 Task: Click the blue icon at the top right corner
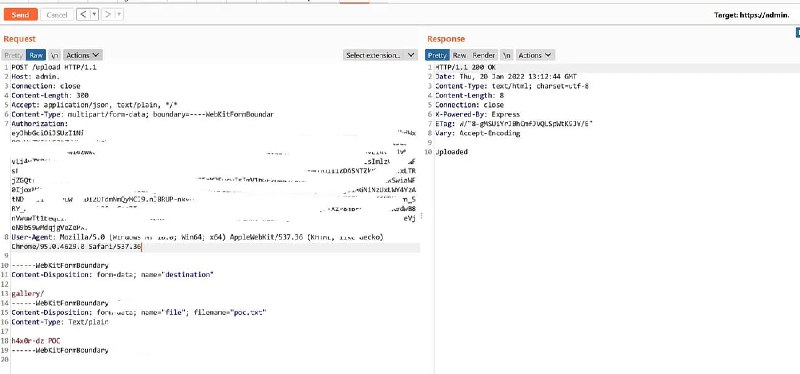(797, 33)
